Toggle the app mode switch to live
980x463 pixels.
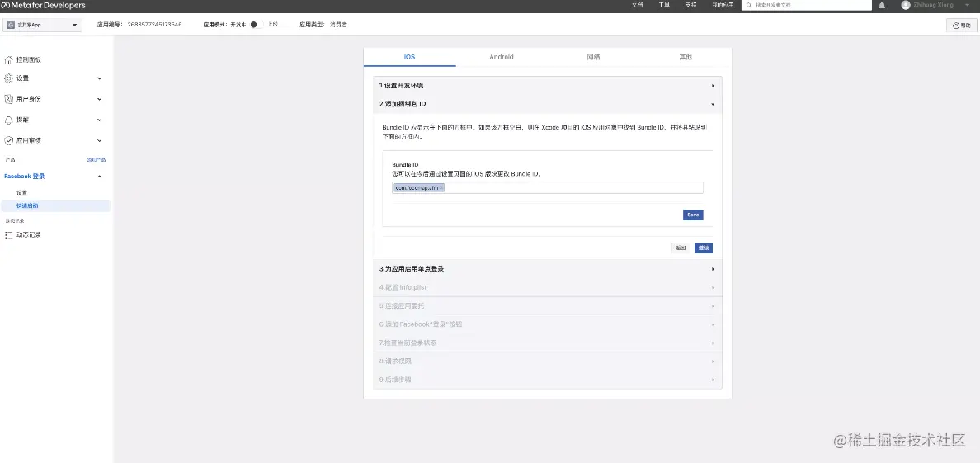[256, 25]
